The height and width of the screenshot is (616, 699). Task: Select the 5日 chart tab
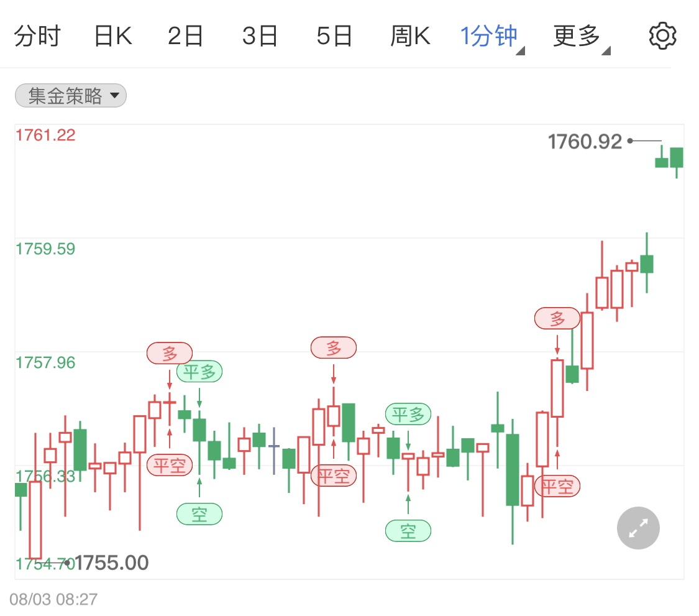pyautogui.click(x=334, y=36)
